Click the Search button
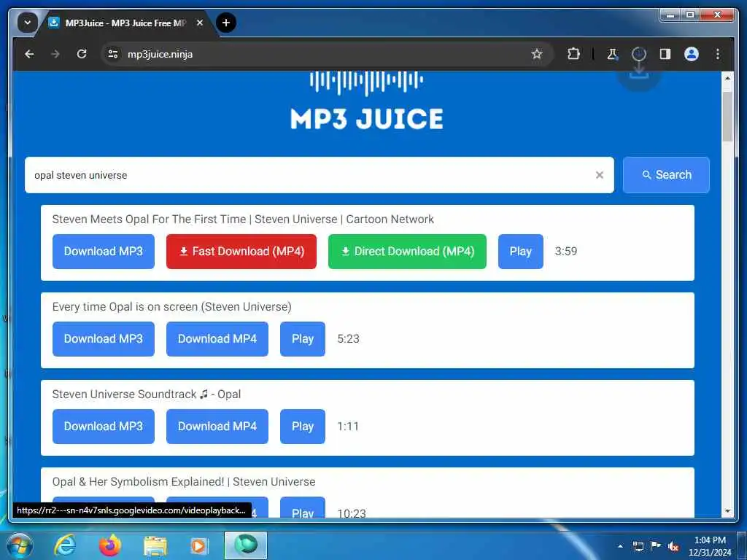Screen dimensions: 747x560 666,175
